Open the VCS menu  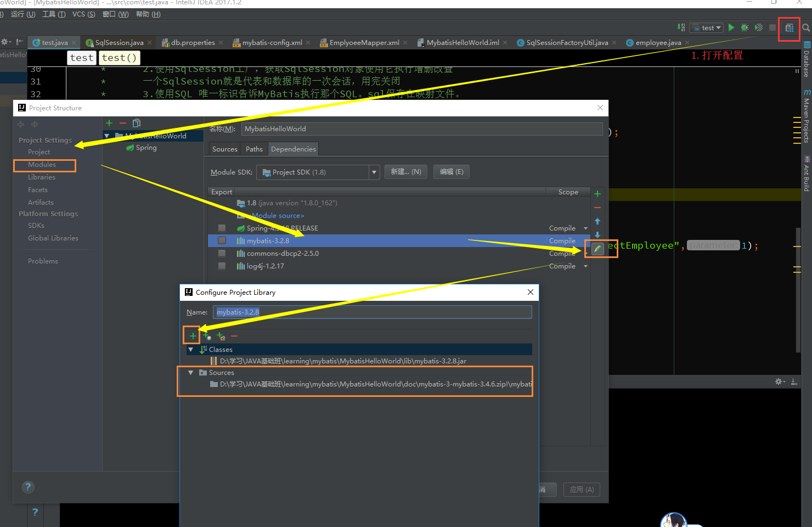tap(83, 14)
